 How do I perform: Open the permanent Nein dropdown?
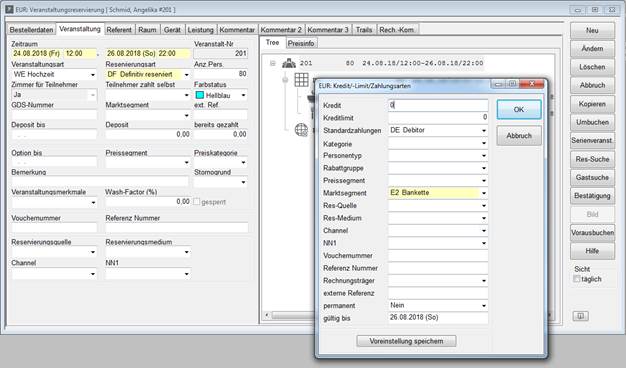tap(484, 306)
